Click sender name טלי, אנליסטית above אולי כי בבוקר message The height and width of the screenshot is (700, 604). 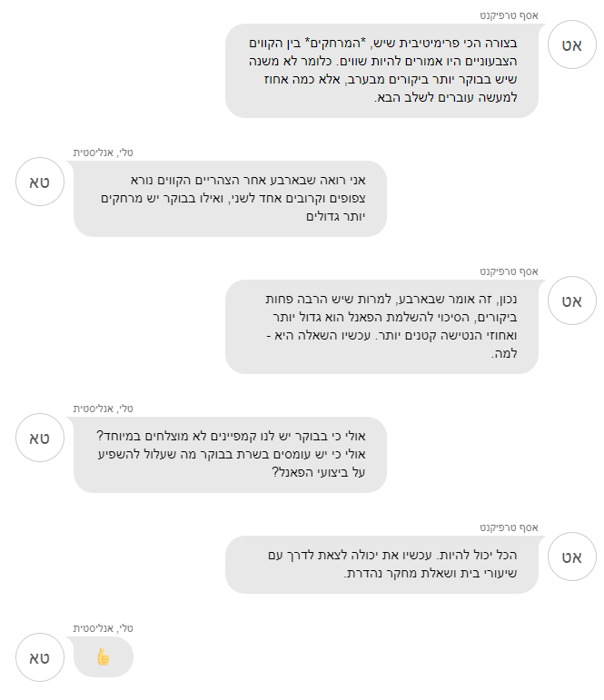point(104,409)
